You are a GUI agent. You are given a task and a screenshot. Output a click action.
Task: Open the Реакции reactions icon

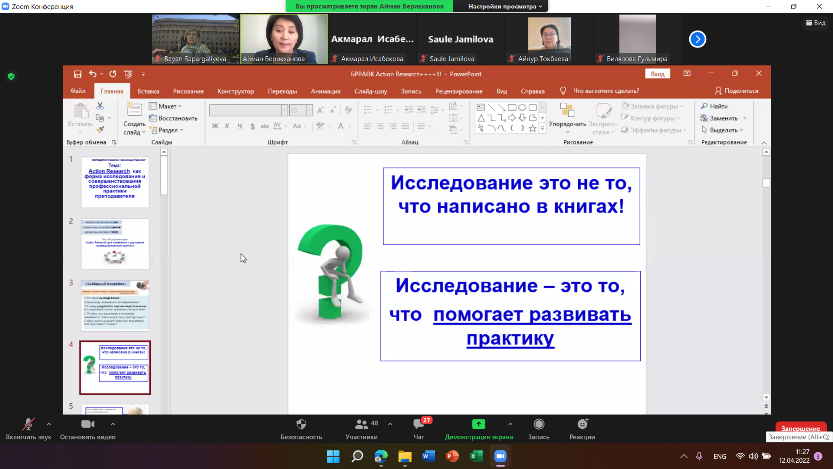click(x=582, y=425)
